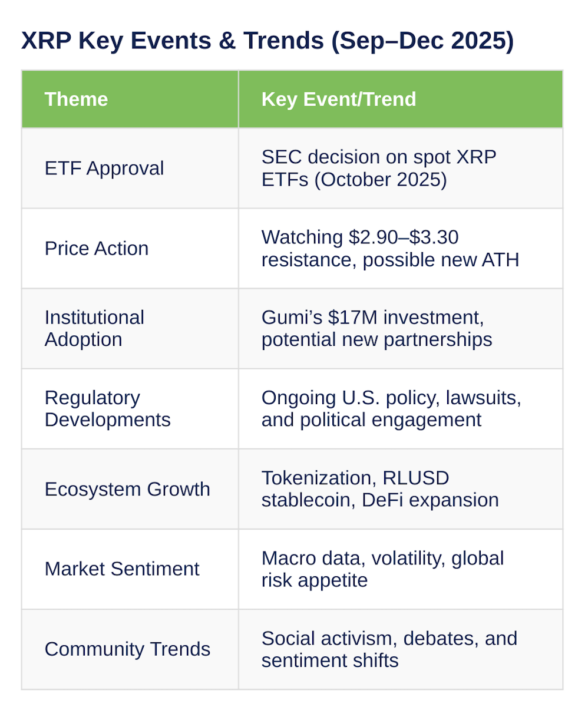The width and height of the screenshot is (588, 720).
Task: Select the Ecosystem Growth row label
Action: point(127,489)
